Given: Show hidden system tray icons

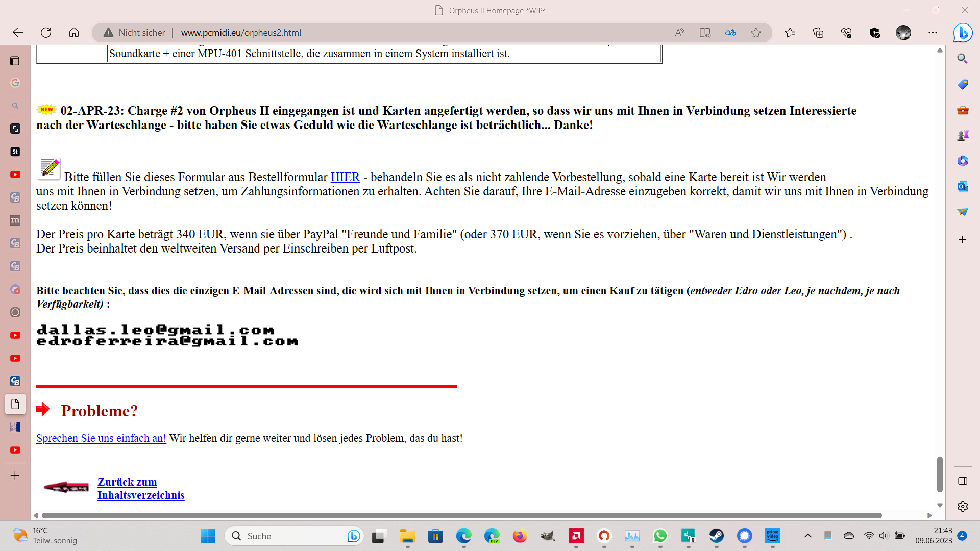Looking at the screenshot, I should tap(807, 536).
